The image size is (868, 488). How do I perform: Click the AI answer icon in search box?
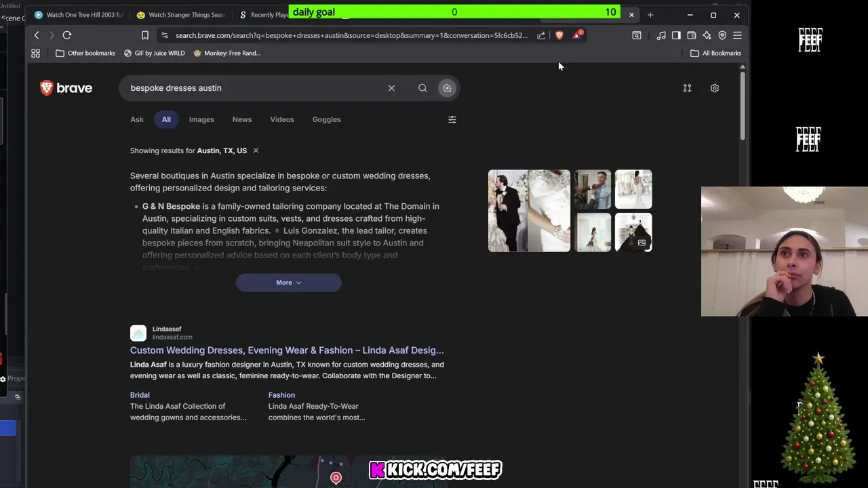(x=447, y=88)
